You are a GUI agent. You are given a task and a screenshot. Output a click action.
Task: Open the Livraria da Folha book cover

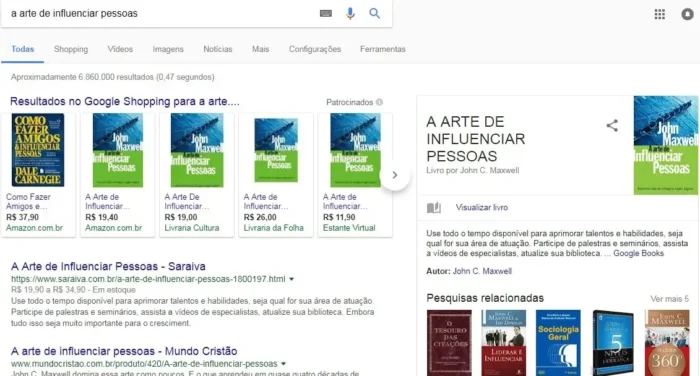pos(276,150)
